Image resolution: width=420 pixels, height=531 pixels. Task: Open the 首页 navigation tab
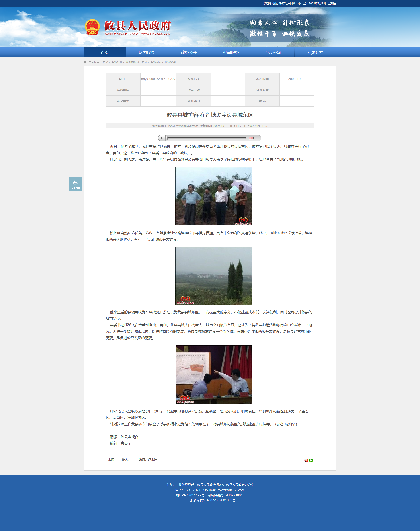[x=105, y=52]
